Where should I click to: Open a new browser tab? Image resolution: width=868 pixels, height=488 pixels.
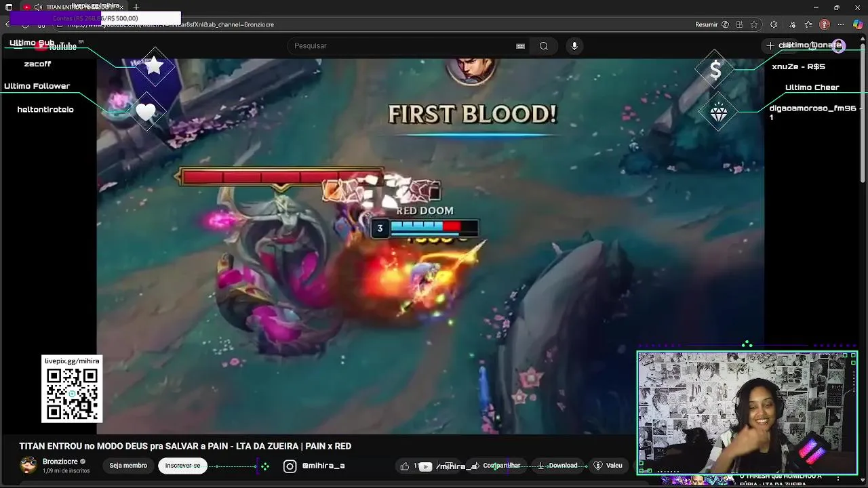pyautogui.click(x=136, y=7)
